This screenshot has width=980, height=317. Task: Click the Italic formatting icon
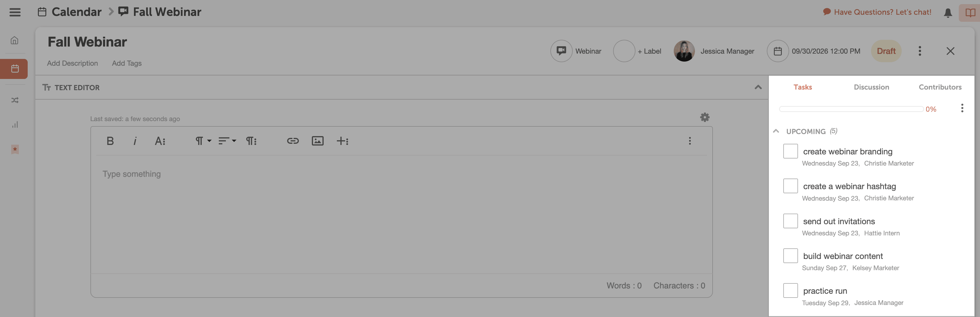tap(135, 141)
